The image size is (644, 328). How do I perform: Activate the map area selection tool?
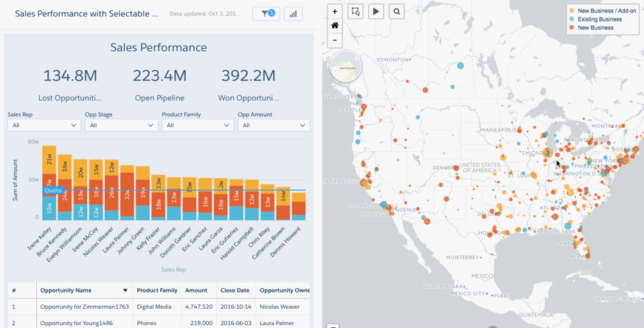[x=356, y=12]
